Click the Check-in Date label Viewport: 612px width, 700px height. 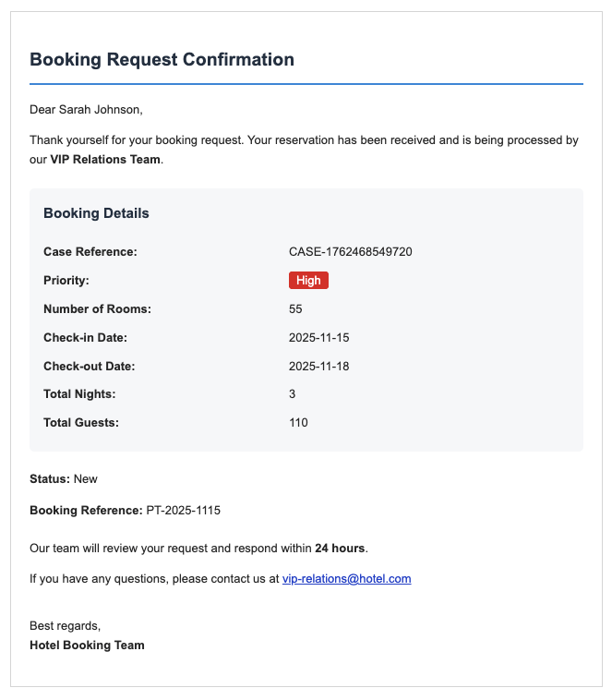(85, 337)
